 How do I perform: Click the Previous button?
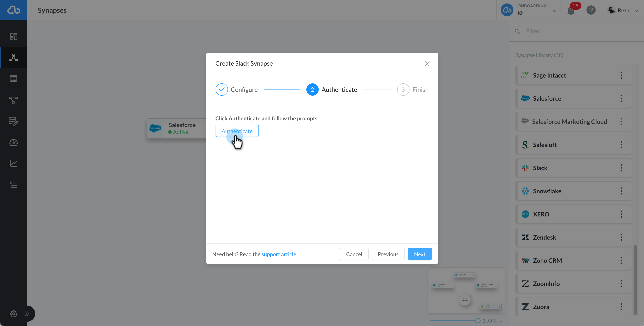tap(388, 254)
